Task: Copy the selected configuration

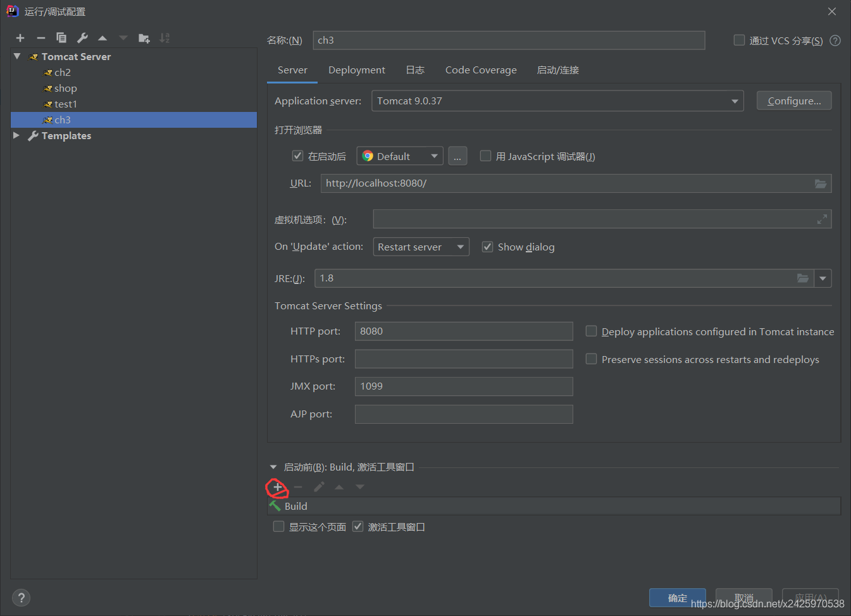Action: click(61, 38)
